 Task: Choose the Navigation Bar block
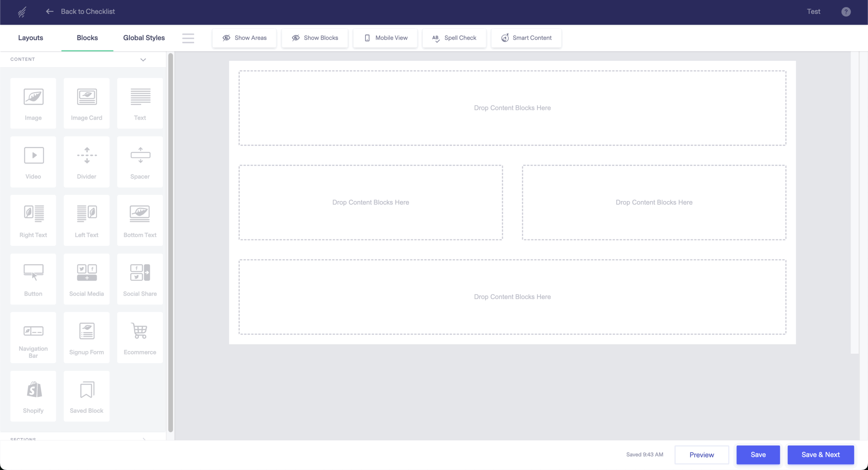click(33, 338)
